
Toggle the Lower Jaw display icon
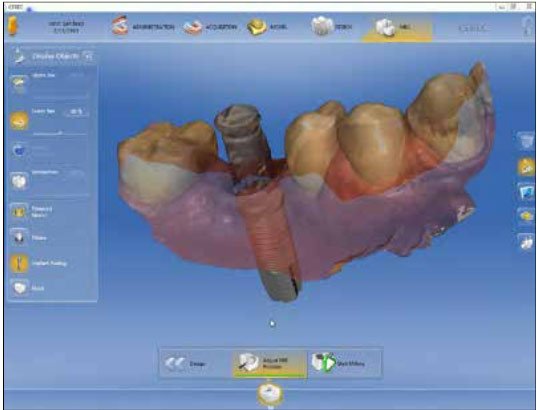point(19,121)
